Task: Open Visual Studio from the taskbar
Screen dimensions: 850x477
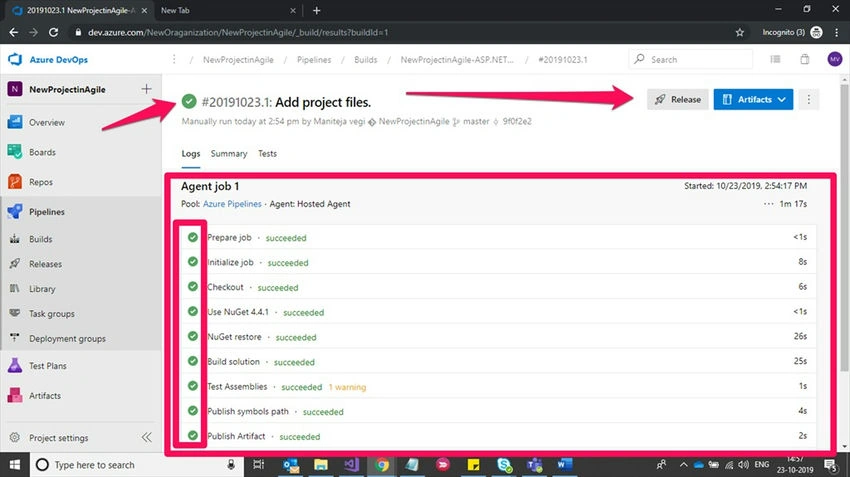Action: pos(351,465)
